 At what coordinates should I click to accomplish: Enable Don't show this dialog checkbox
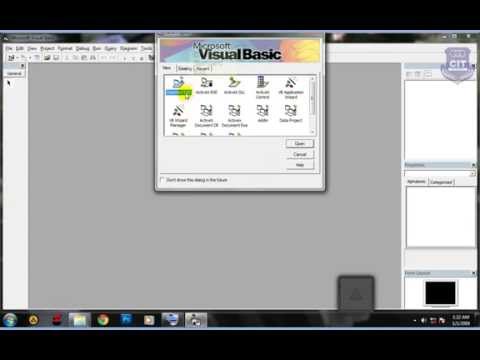tap(162, 180)
